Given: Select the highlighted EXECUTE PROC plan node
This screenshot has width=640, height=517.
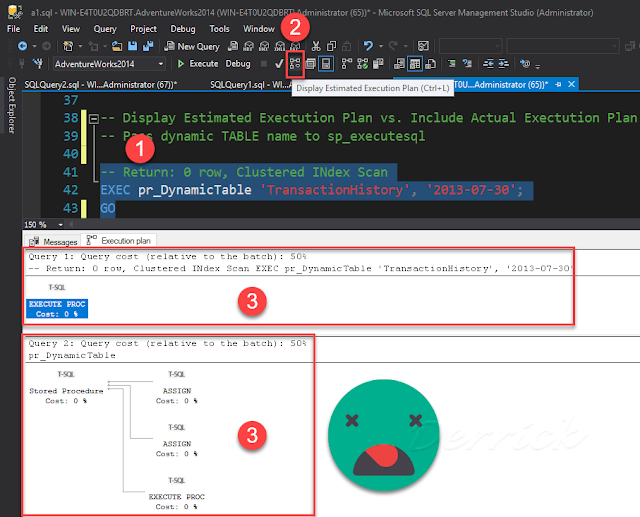Looking at the screenshot, I should pyautogui.click(x=57, y=309).
